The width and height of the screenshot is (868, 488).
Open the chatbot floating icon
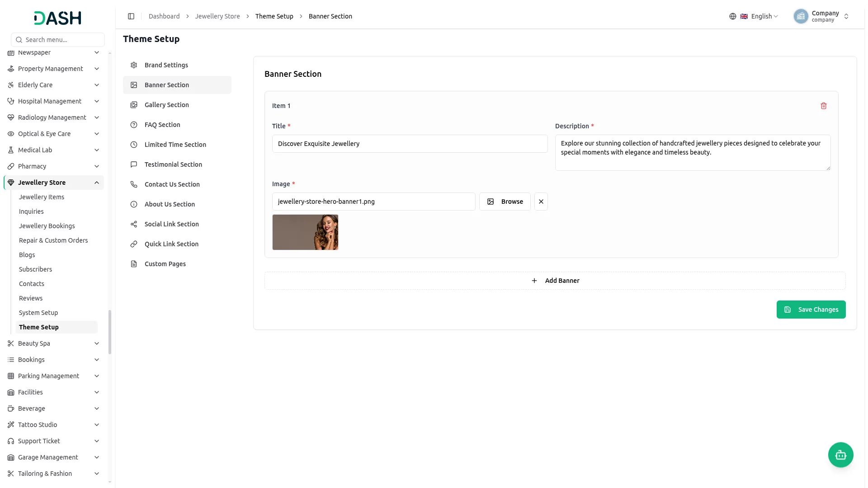point(840,455)
